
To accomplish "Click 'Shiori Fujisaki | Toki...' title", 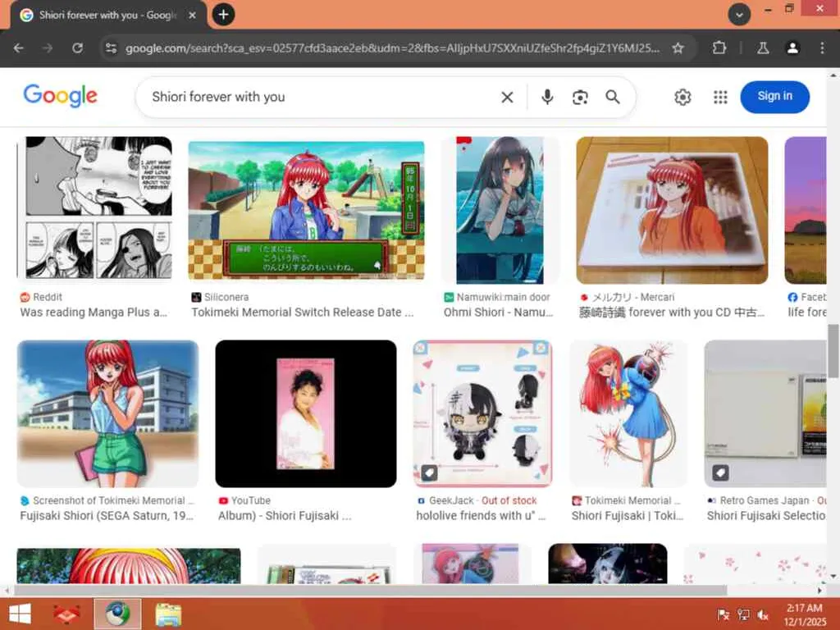I will click(x=628, y=516).
